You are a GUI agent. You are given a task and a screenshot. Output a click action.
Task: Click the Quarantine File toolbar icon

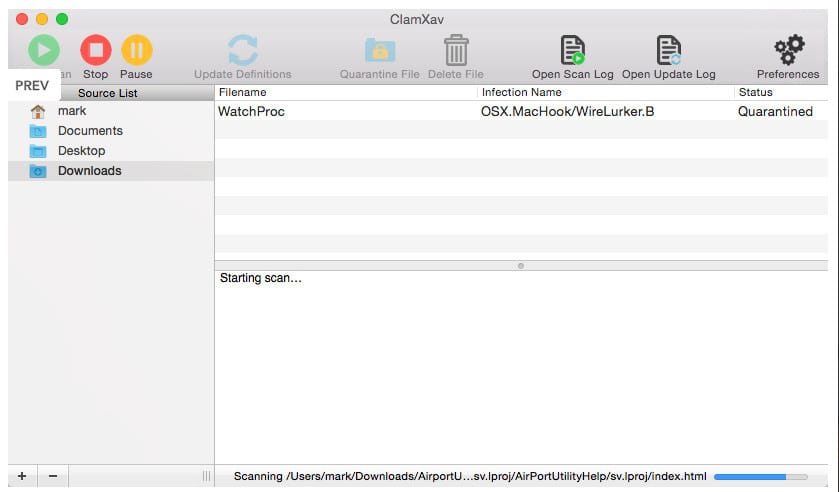380,50
